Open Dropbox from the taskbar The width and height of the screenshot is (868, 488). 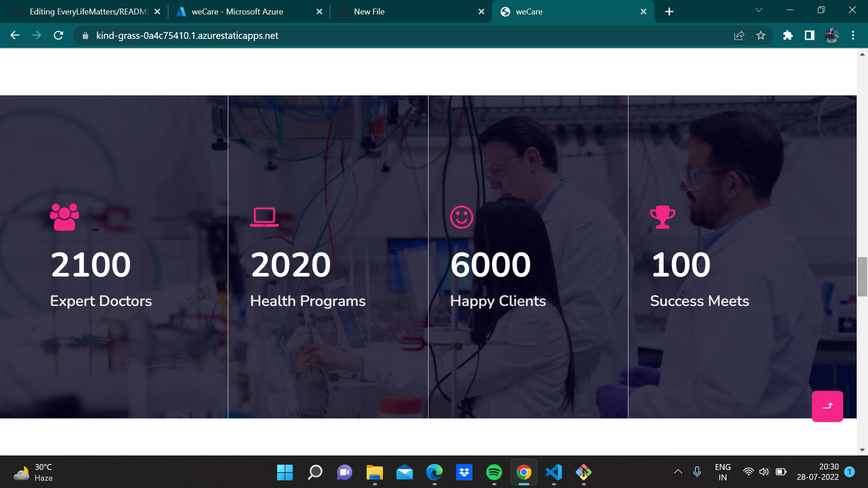(464, 472)
